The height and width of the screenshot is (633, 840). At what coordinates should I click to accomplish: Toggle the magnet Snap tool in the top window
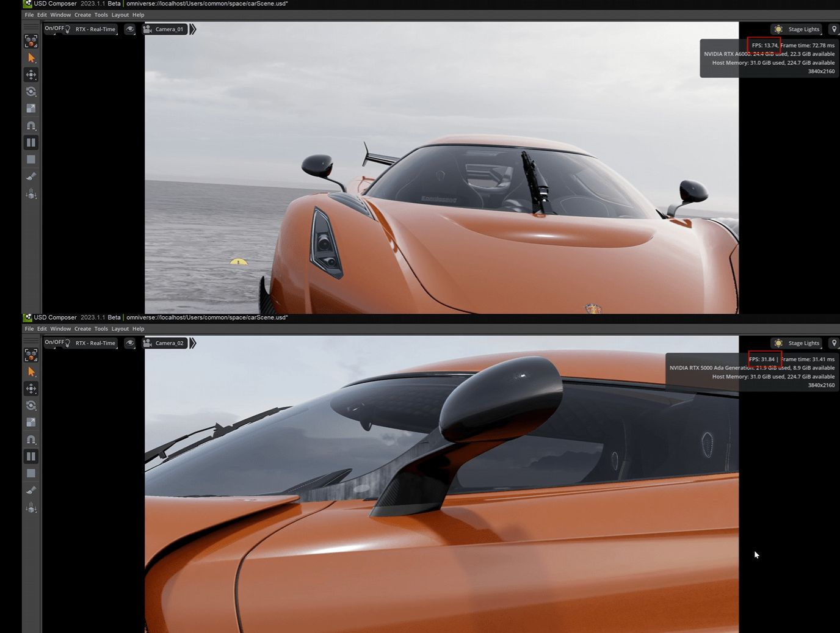tap(31, 126)
